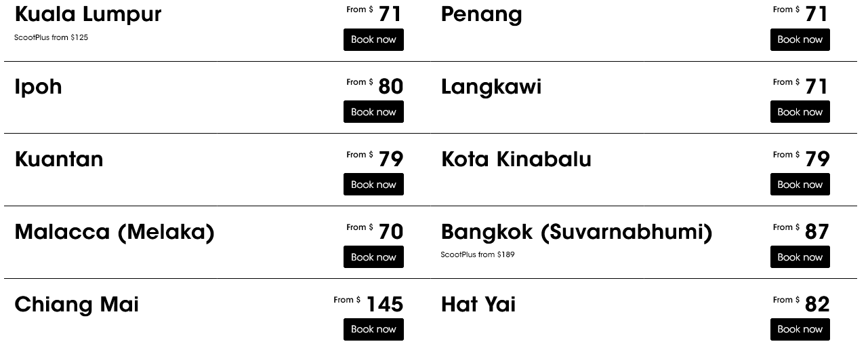Click ScootPlus from $125 text
The height and width of the screenshot is (344, 868).
tap(51, 38)
